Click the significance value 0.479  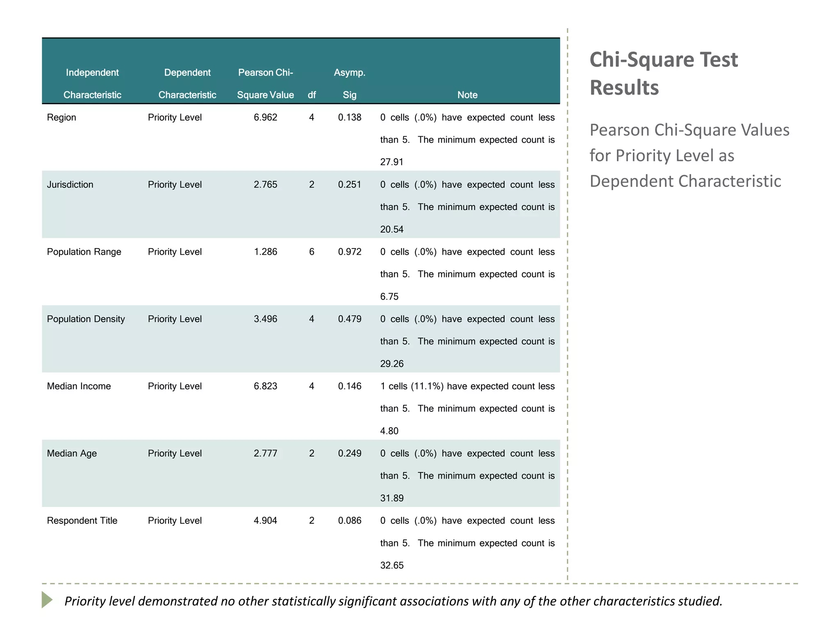tap(349, 319)
